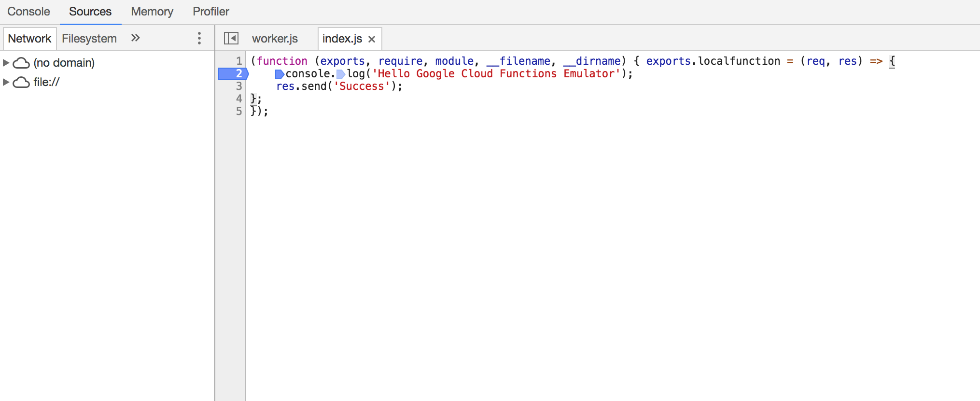The image size is (980, 401).
Task: Show more navigator tabs via double chevron
Action: tap(136, 38)
